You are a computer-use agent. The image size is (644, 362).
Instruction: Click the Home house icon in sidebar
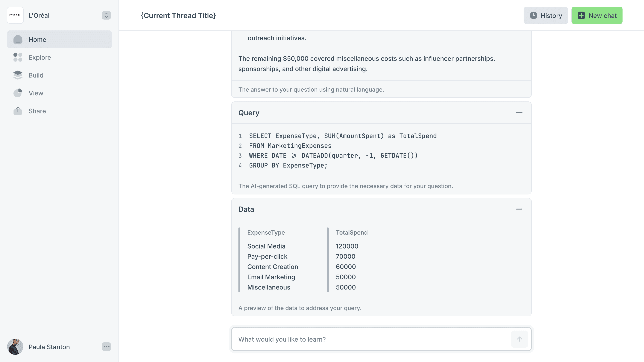click(x=18, y=39)
